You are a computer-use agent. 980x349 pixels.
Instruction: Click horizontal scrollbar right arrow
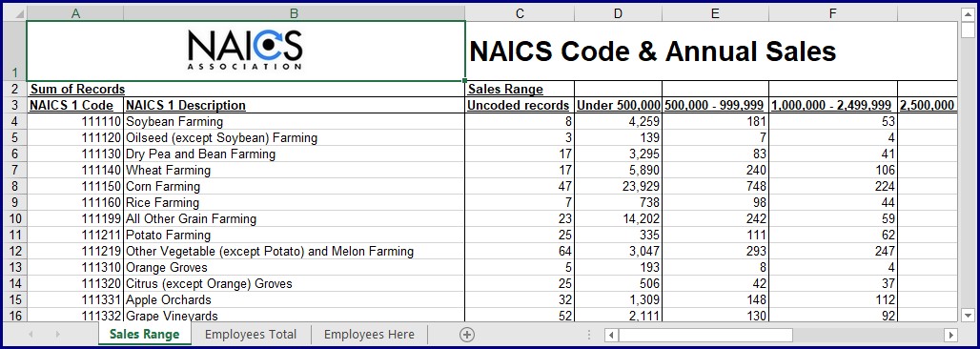pyautogui.click(x=950, y=336)
